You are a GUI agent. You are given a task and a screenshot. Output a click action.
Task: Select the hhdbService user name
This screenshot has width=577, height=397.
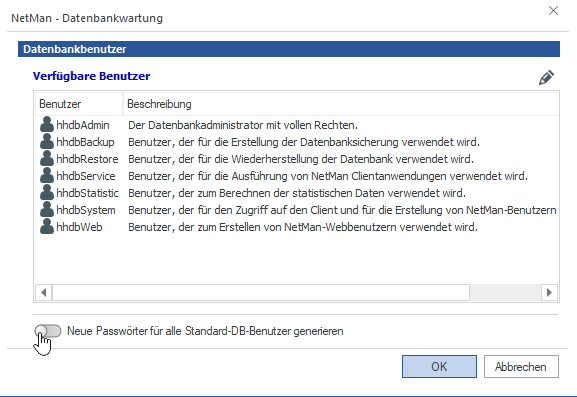pos(86,176)
